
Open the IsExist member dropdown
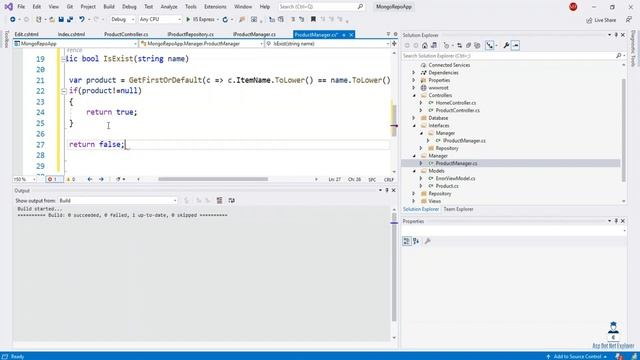pyautogui.click(x=327, y=43)
